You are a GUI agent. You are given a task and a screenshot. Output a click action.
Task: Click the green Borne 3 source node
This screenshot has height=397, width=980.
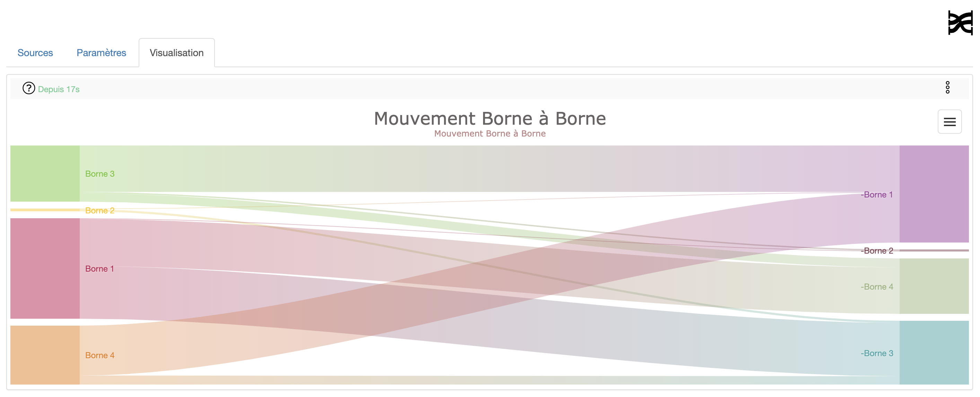[x=45, y=174]
